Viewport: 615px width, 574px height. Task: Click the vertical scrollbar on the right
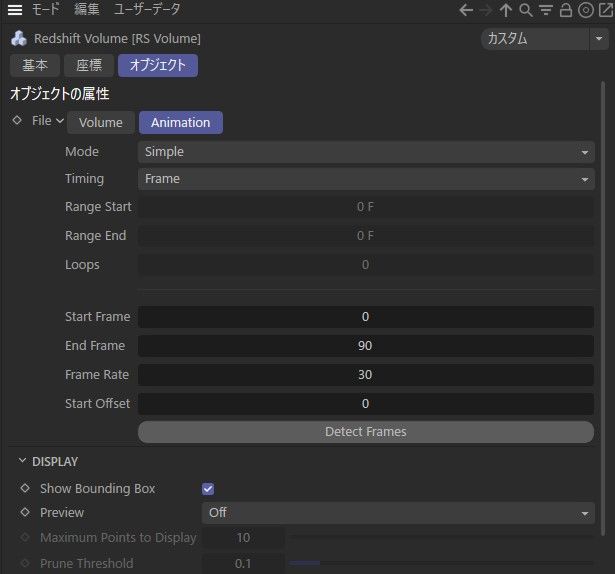pos(603,309)
